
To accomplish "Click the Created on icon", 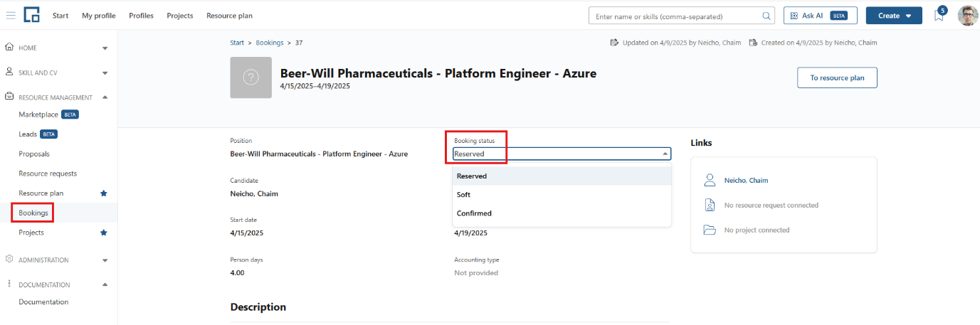I will [754, 43].
